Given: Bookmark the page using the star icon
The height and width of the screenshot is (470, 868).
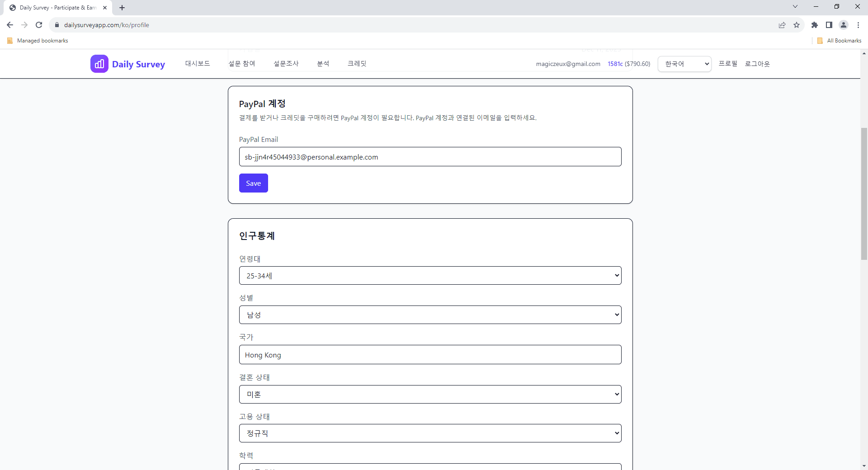Looking at the screenshot, I should coord(797,25).
